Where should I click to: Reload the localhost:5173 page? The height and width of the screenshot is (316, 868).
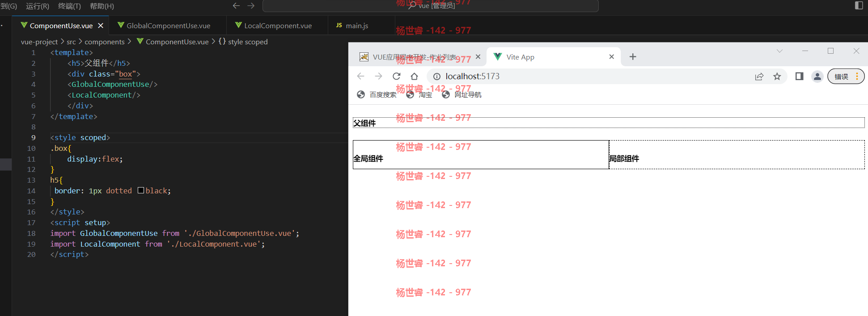tap(397, 76)
